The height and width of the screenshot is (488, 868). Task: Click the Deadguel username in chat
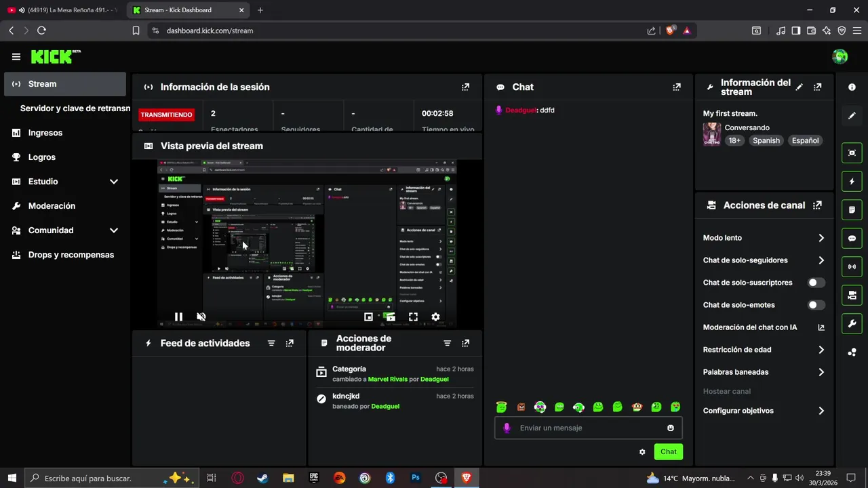[521, 110]
